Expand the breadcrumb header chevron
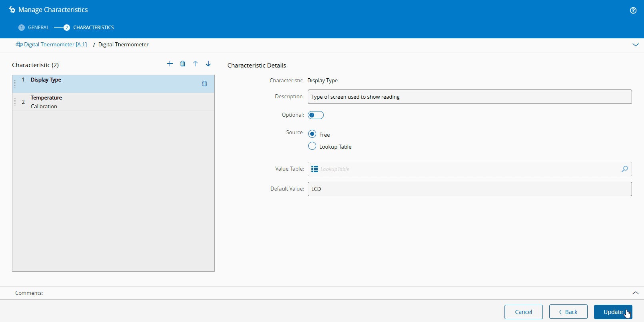644x322 pixels. click(x=635, y=45)
